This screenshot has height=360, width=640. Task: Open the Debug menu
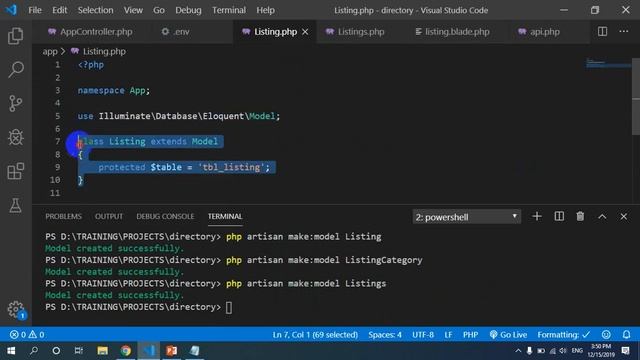tap(188, 10)
